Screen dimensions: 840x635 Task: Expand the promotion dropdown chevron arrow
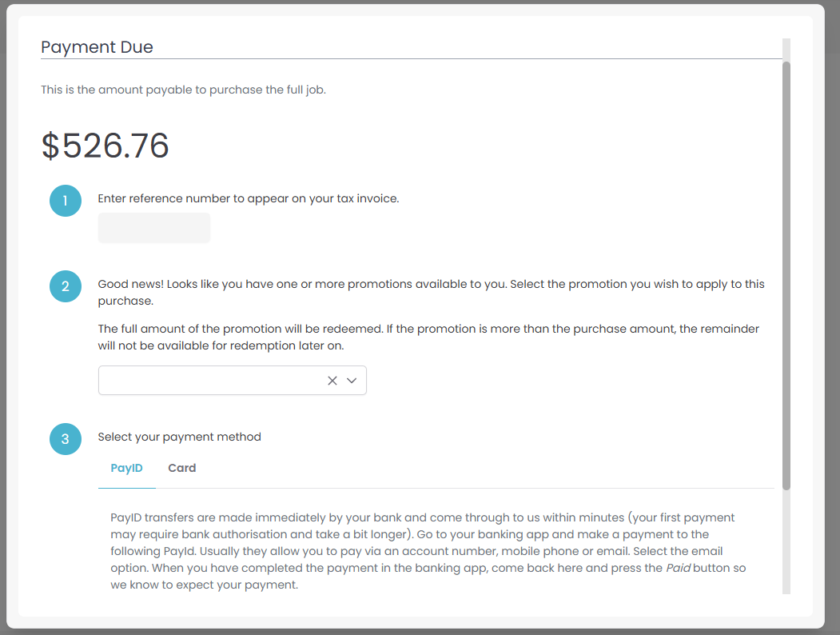click(352, 381)
